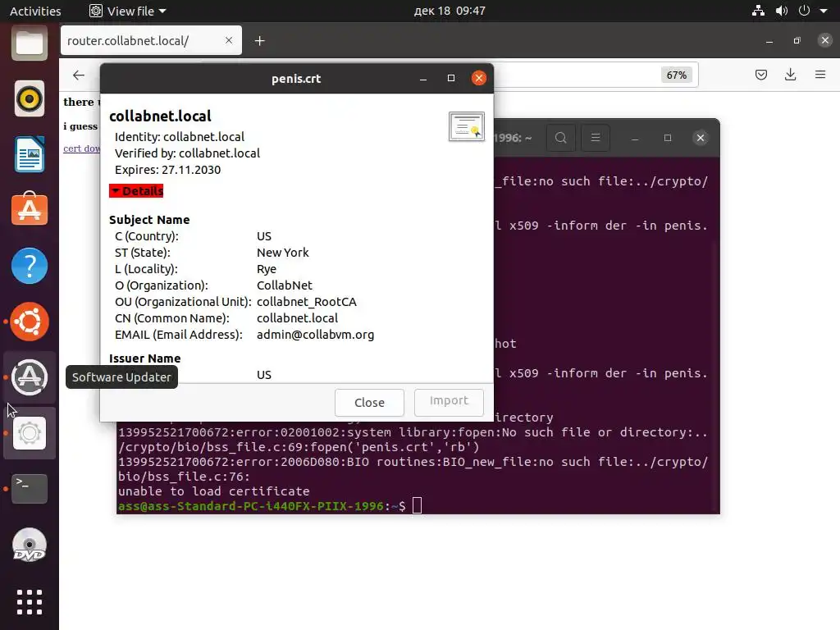
Task: Click the Ubuntu installer icon in dock
Action: pyautogui.click(x=30, y=322)
